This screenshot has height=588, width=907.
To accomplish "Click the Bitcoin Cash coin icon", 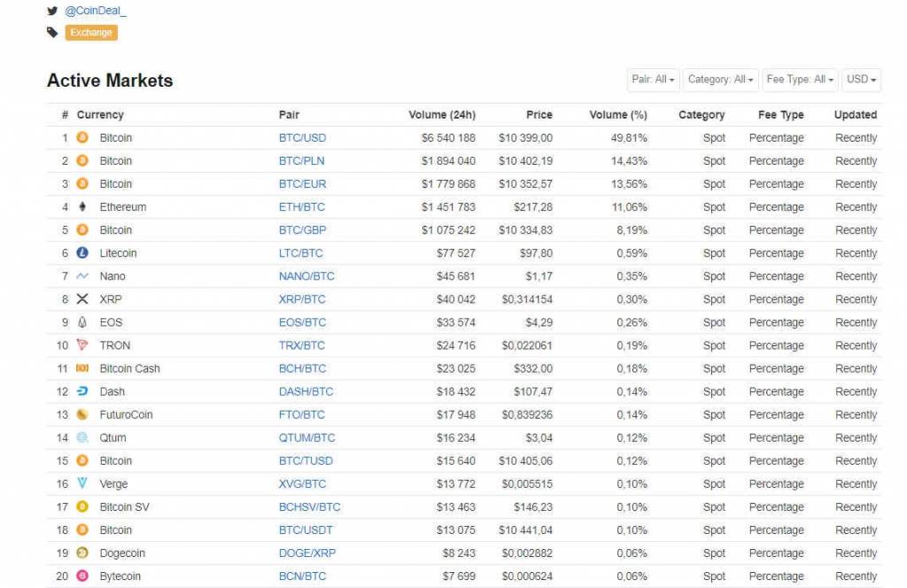I will point(82,368).
